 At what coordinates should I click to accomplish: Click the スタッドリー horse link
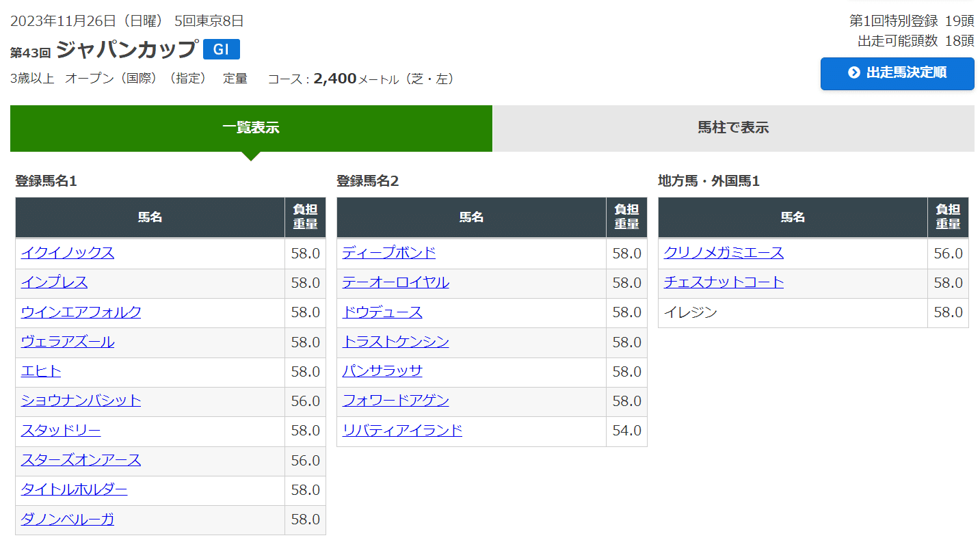click(x=61, y=431)
